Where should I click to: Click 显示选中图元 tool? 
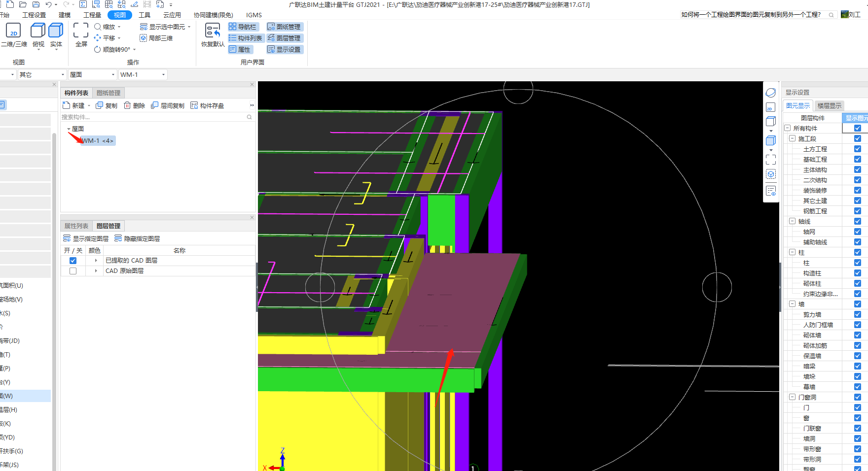(165, 27)
